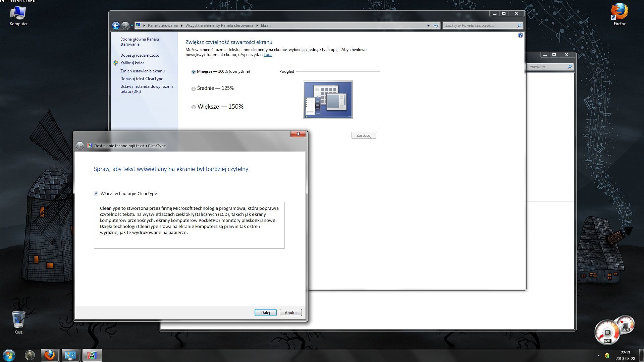Open Firefox from the taskbar
The width and height of the screenshot is (644, 362).
pyautogui.click(x=50, y=355)
